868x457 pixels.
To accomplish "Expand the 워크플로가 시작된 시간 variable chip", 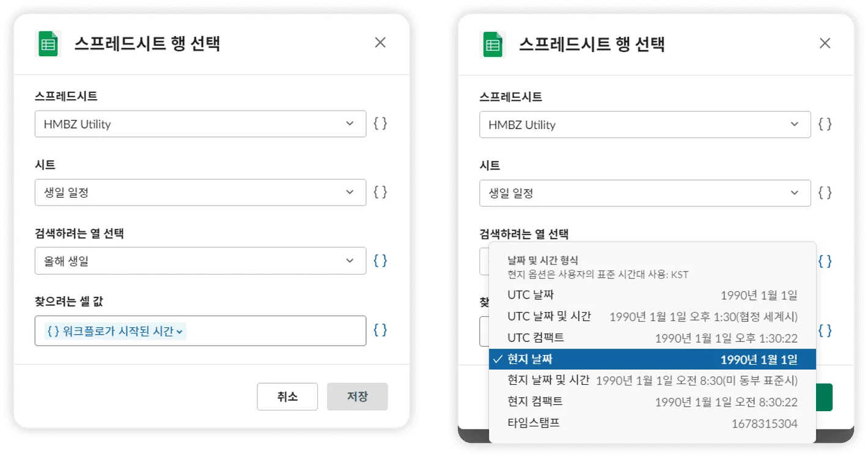I will [116, 331].
